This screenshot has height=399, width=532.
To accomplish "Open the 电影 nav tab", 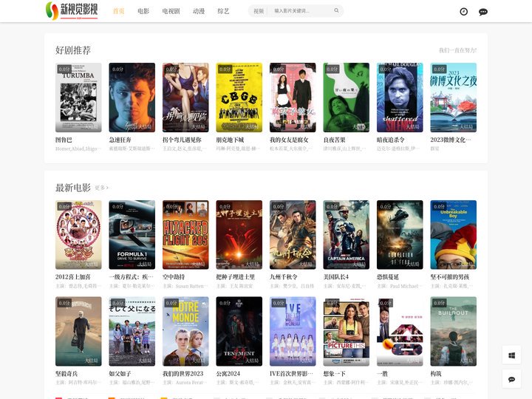I will coord(143,11).
